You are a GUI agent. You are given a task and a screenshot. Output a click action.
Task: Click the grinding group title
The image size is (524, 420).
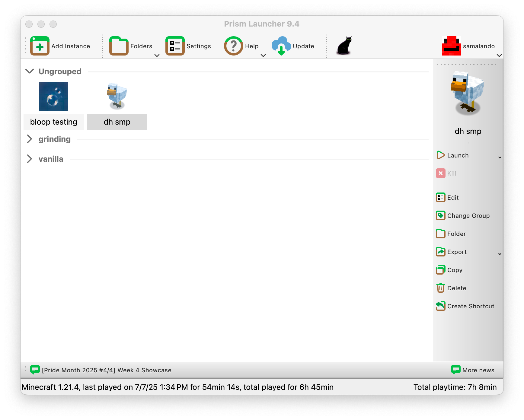[55, 139]
